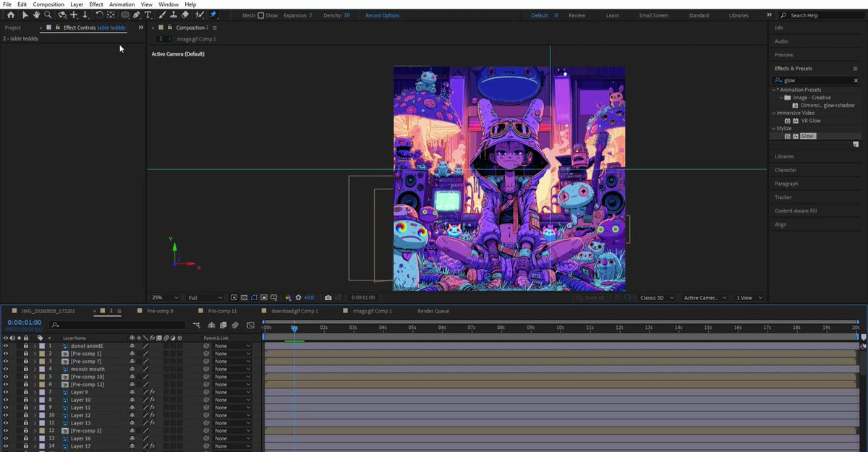Switch to the Small Screen workspace
Image resolution: width=868 pixels, height=452 pixels.
[653, 15]
